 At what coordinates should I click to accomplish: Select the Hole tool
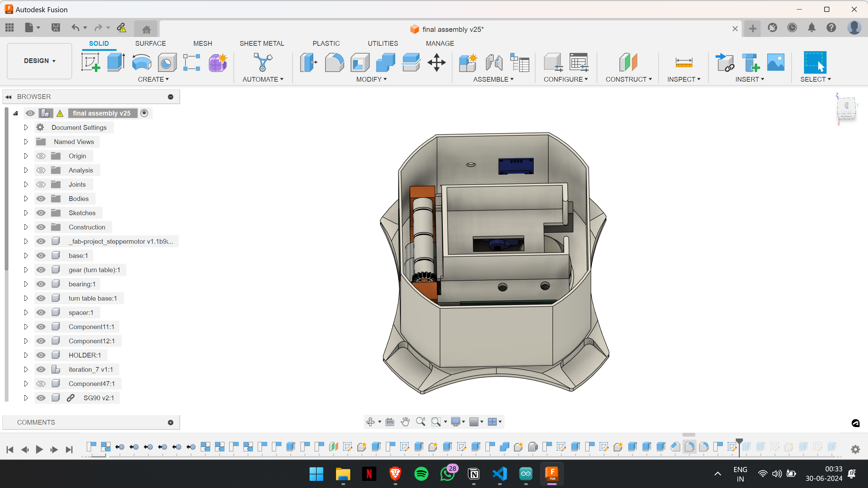tap(167, 62)
